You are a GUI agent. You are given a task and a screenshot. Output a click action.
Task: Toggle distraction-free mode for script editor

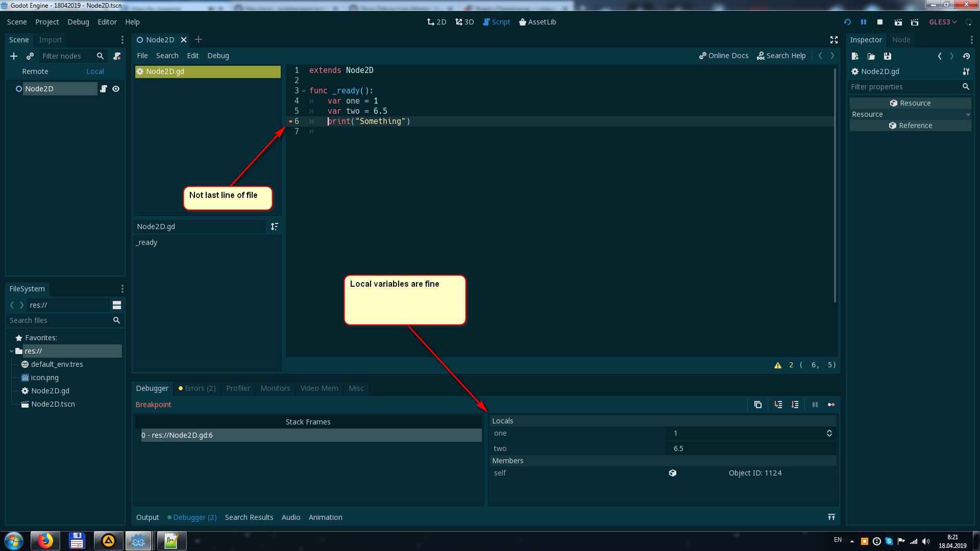(x=834, y=40)
